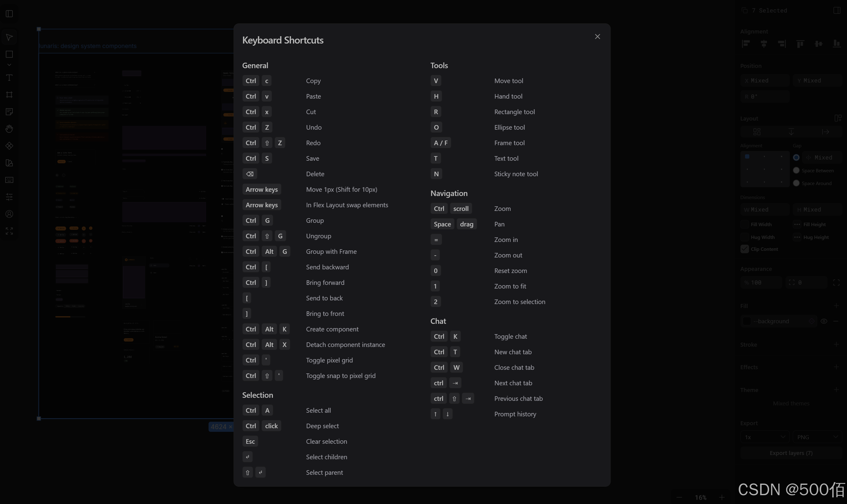Open the 1x export scale dropdown
Image resolution: width=847 pixels, height=504 pixels.
coord(765,437)
